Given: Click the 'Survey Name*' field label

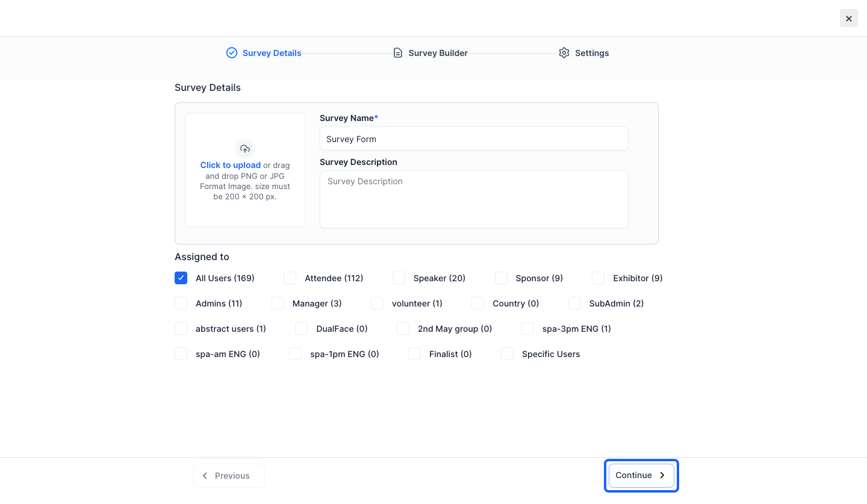Looking at the screenshot, I should coord(349,118).
